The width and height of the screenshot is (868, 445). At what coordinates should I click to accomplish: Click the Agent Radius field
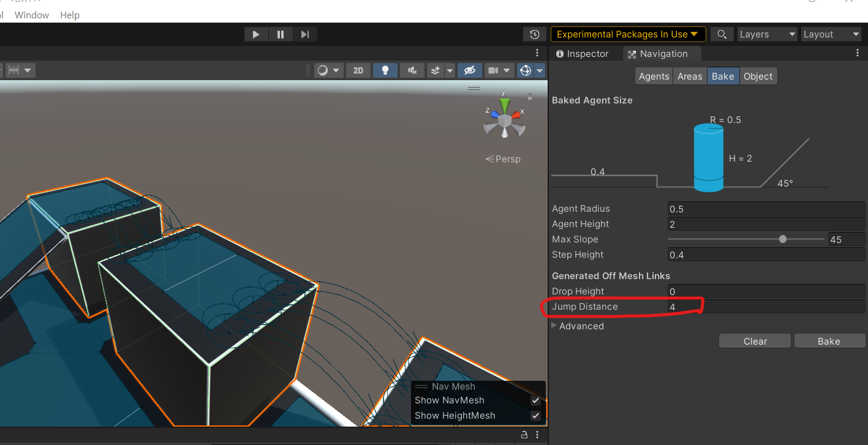tap(766, 209)
